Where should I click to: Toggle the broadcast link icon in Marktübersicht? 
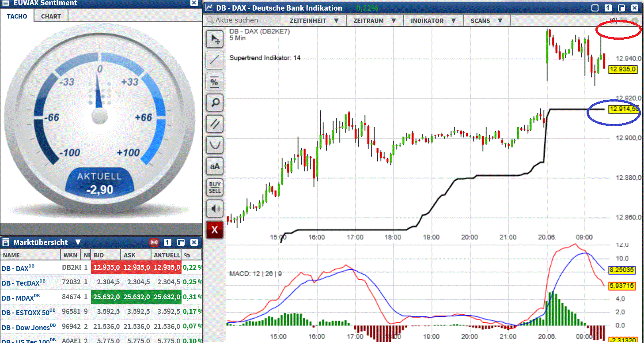(x=154, y=242)
